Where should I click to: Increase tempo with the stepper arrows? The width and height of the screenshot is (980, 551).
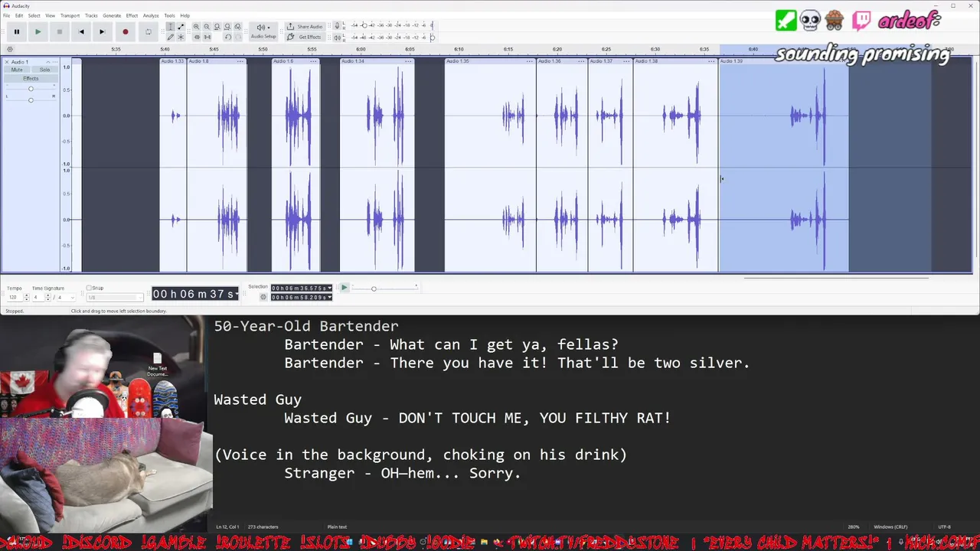click(27, 295)
